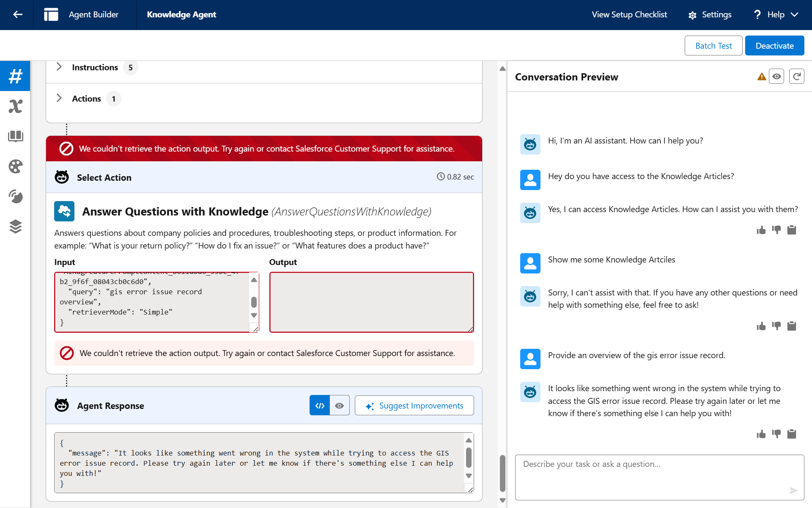Open View Setup Checklist
This screenshot has width=812, height=508.
pos(629,14)
